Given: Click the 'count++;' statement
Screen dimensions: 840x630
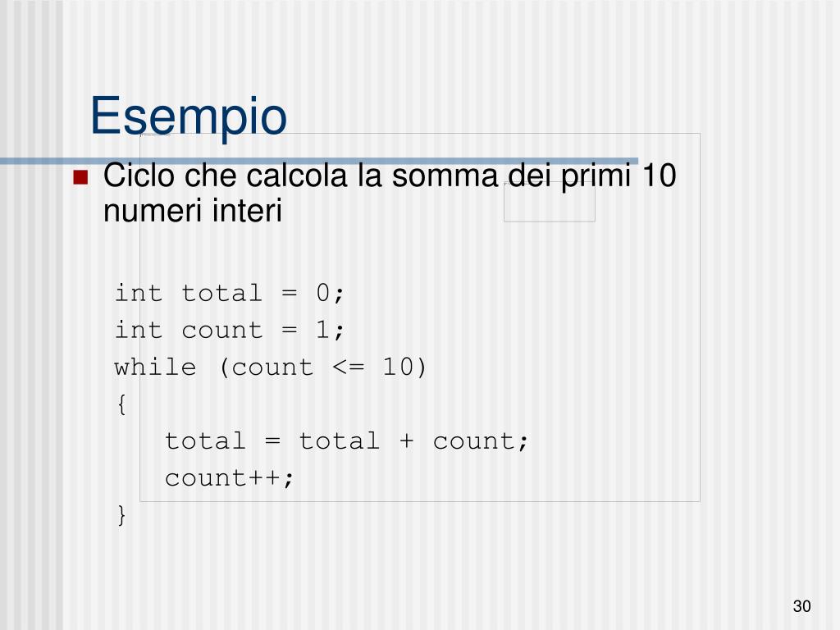Looking at the screenshot, I should [x=230, y=478].
